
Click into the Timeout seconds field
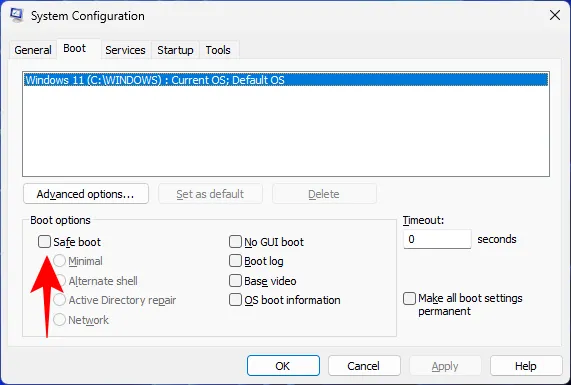437,239
